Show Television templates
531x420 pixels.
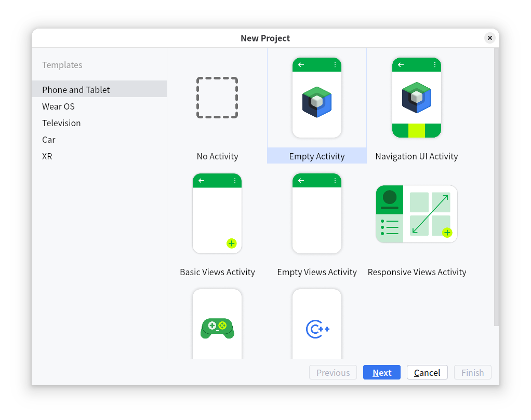tap(61, 123)
